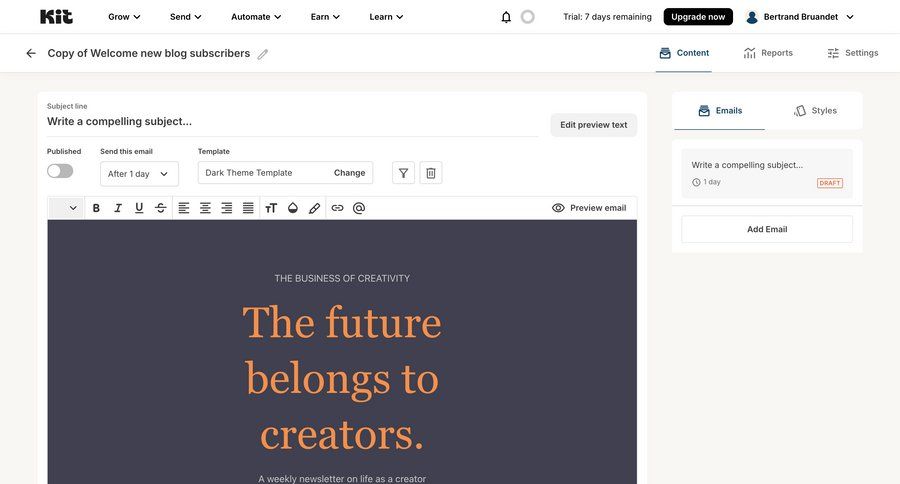Open the After 1 day dropdown
The image size is (900, 484).
[139, 174]
